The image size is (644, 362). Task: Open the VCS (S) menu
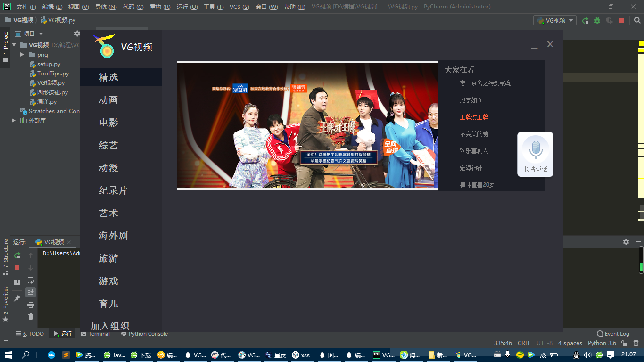click(239, 7)
